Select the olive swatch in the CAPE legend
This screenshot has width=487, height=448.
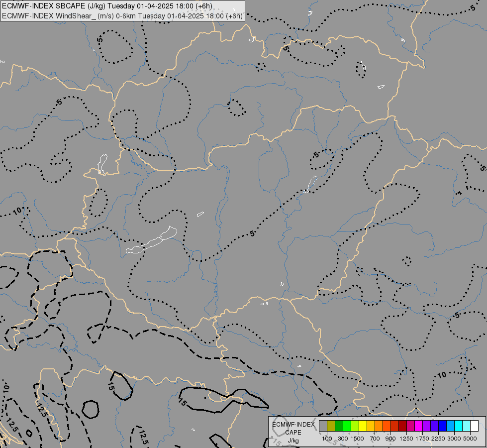pos(331,426)
